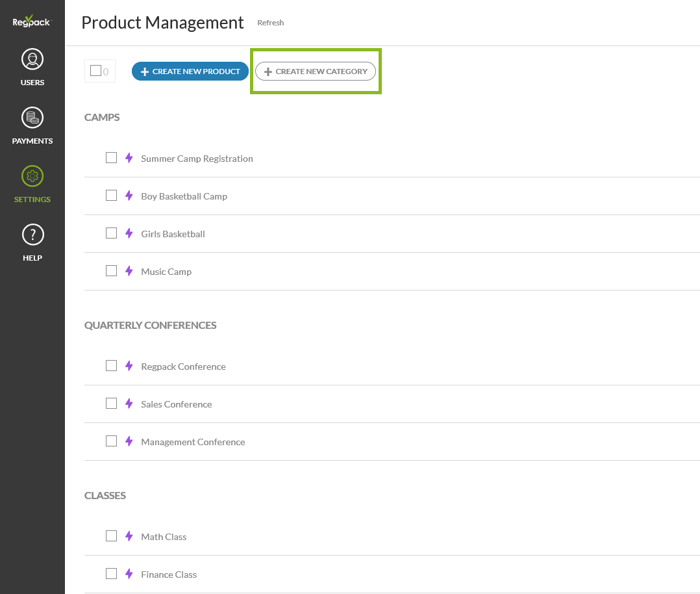Click the Create New Category button

point(316,71)
